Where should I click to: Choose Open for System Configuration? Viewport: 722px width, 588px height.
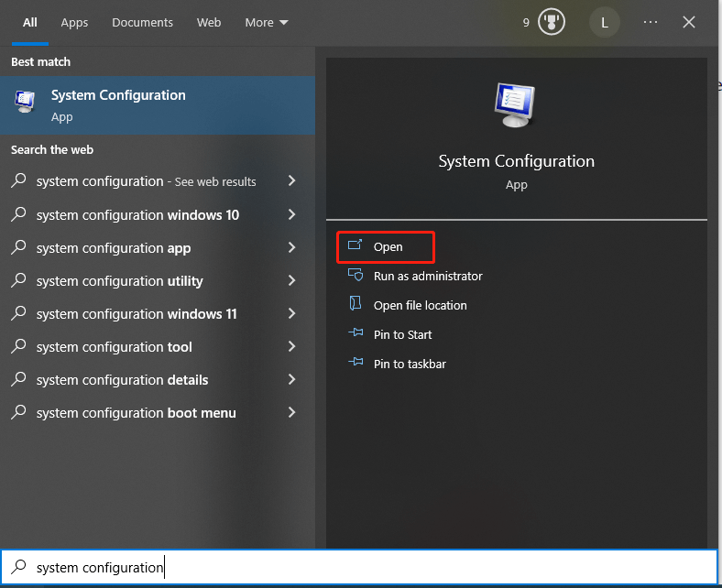(x=386, y=247)
